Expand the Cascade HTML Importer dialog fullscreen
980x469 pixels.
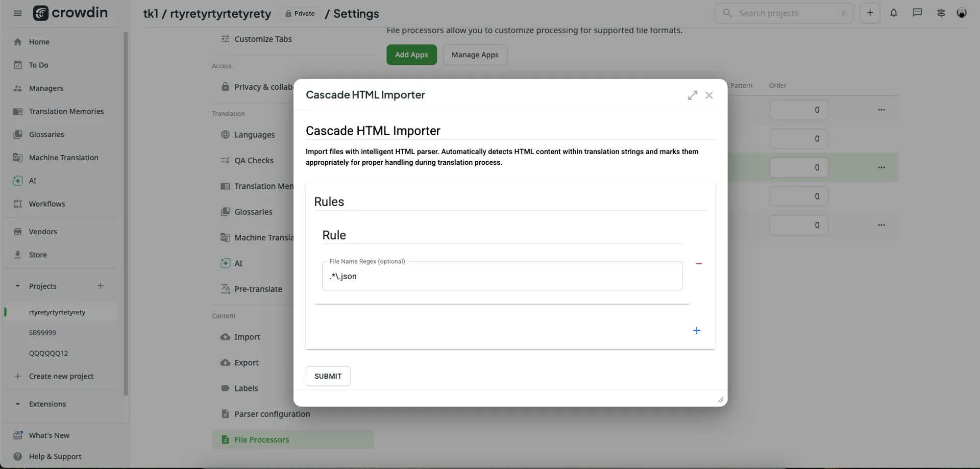click(x=692, y=95)
